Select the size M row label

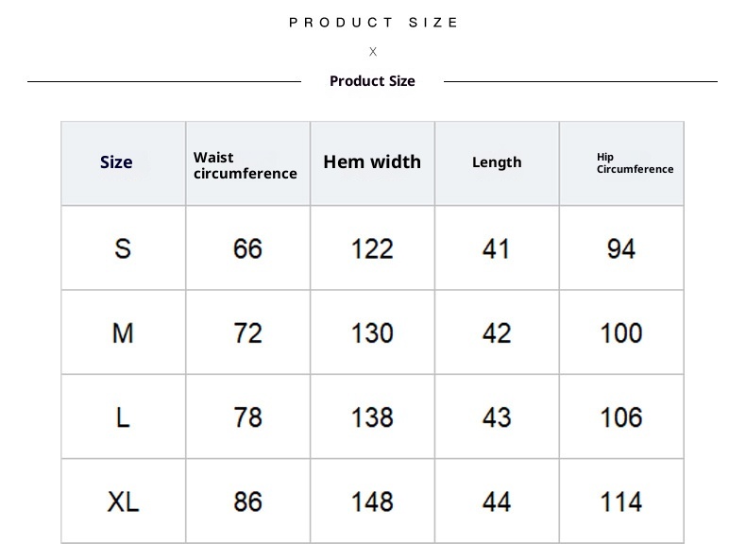(x=123, y=332)
